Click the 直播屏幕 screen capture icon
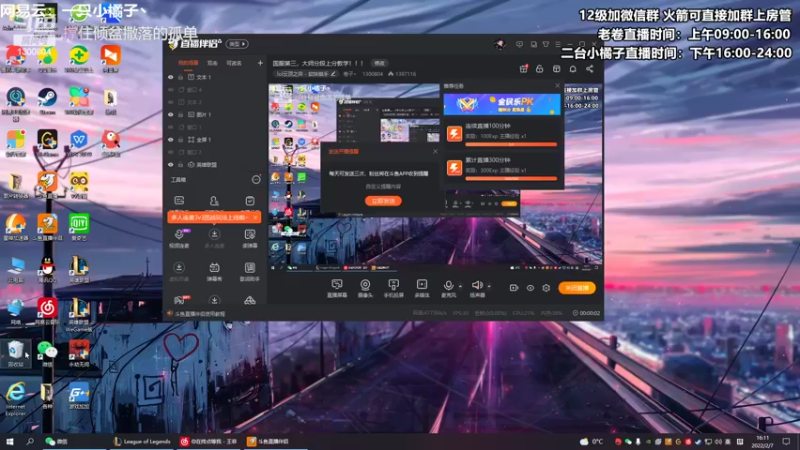This screenshot has height=450, width=800. click(337, 285)
